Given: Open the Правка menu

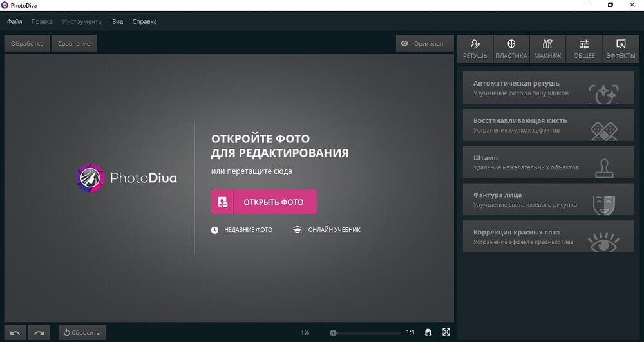Looking at the screenshot, I should (x=42, y=21).
